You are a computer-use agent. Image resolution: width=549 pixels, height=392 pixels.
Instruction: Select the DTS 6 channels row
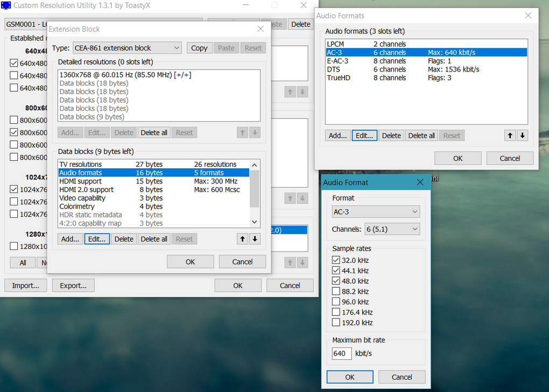(x=426, y=69)
